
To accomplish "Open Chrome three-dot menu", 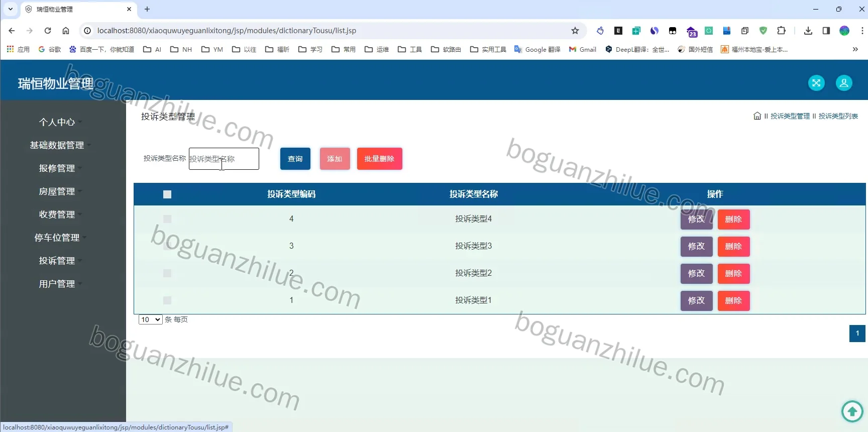I will [862, 31].
